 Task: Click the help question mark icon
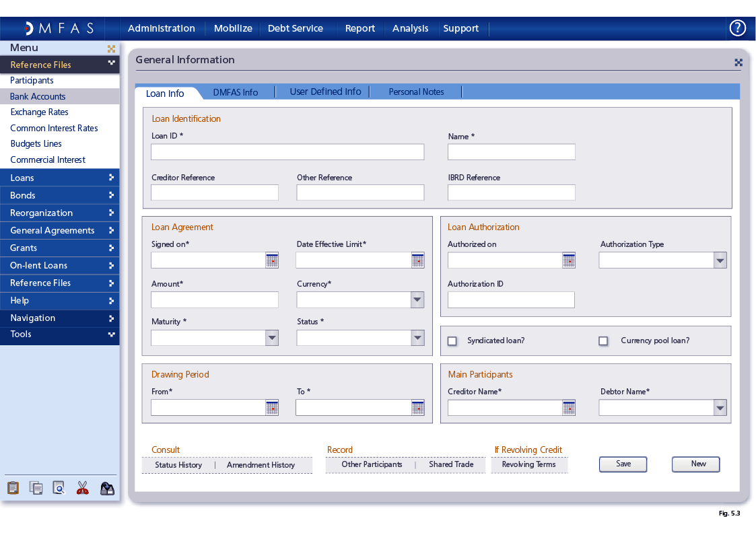[x=738, y=28]
